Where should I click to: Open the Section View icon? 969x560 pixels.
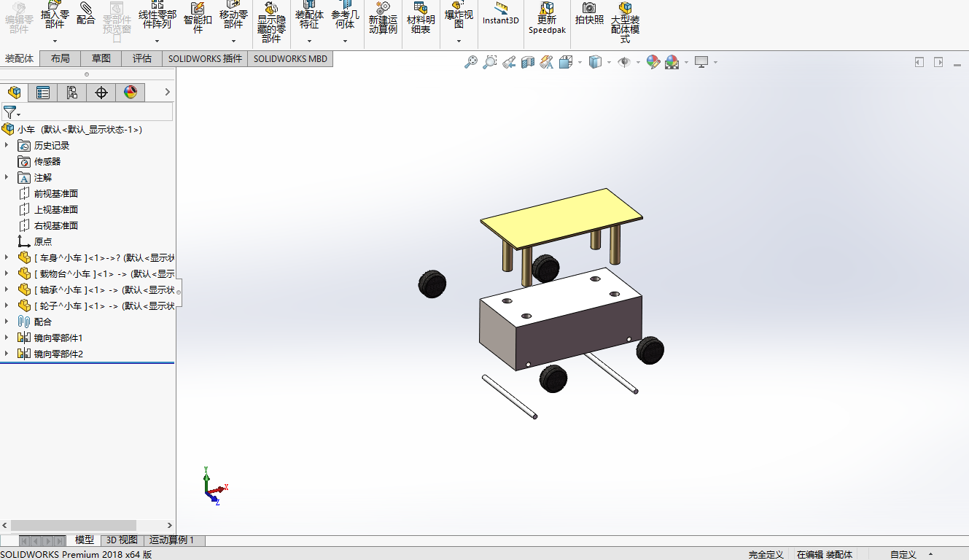tap(528, 63)
